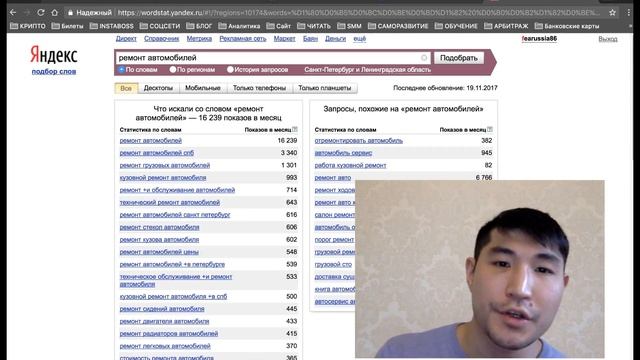
Task: Open the INSTABOSS bookmarks folder
Action: point(111,26)
